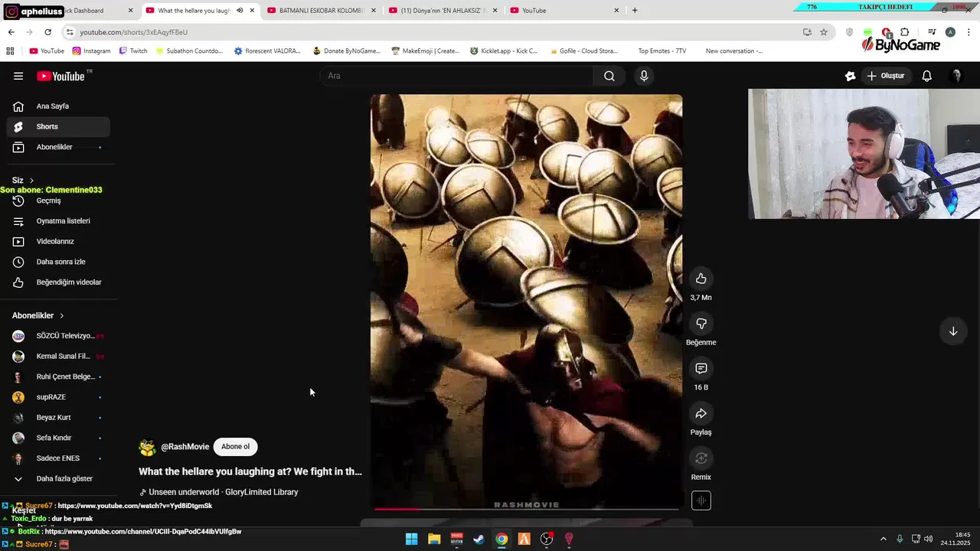Open Beğendiğim videolar
The image size is (980, 551).
(x=58, y=282)
